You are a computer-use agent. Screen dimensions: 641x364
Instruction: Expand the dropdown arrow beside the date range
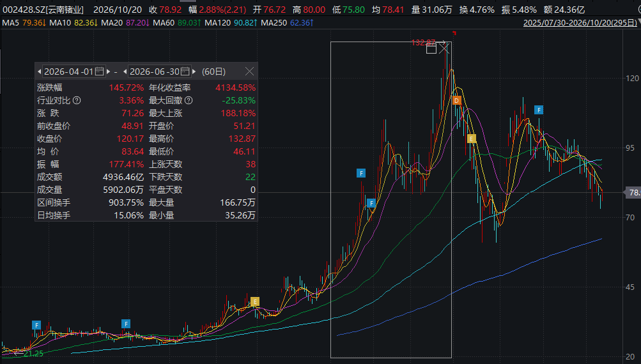[x=639, y=22]
